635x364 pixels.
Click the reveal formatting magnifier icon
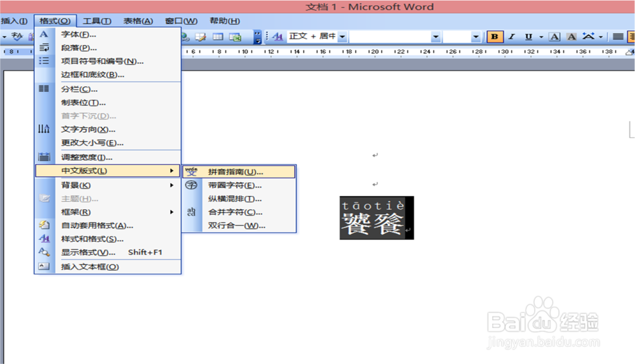(x=44, y=252)
